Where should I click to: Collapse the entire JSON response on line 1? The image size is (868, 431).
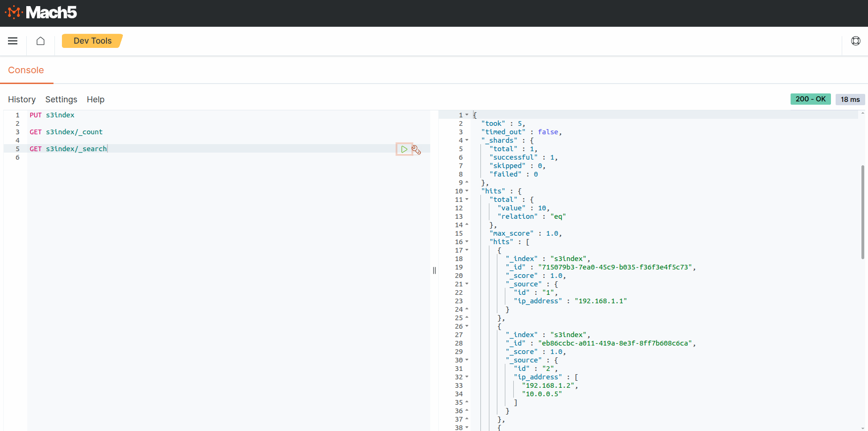click(467, 115)
